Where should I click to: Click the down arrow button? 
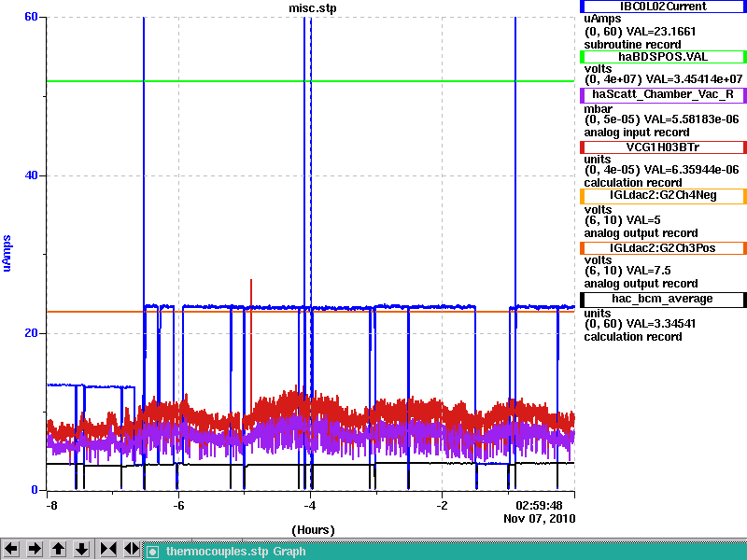82,549
